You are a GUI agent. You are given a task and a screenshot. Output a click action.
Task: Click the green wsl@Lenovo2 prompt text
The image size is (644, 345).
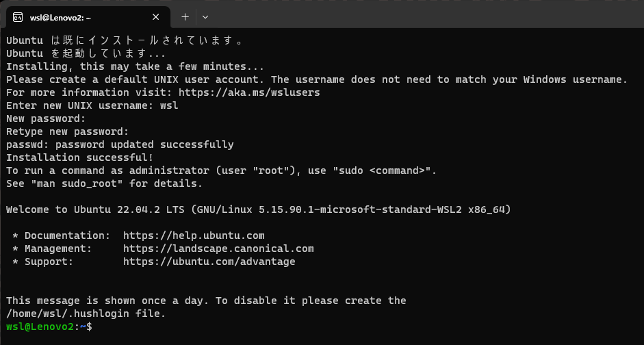[x=40, y=327]
